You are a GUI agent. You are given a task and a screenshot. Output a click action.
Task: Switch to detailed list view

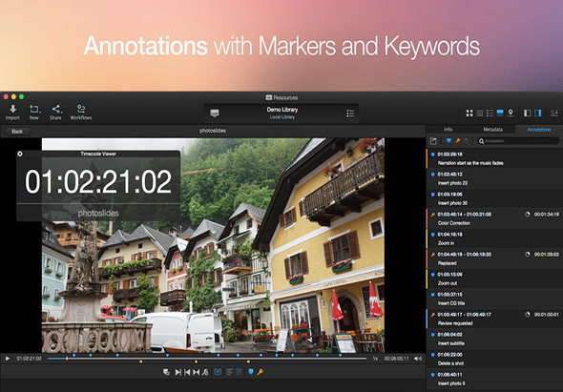point(490,113)
